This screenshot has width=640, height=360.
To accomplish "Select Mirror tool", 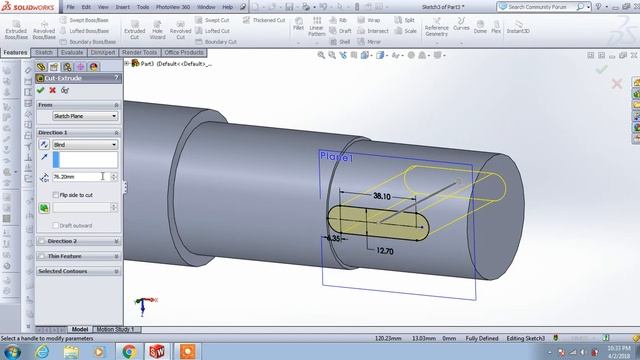I will [x=369, y=42].
